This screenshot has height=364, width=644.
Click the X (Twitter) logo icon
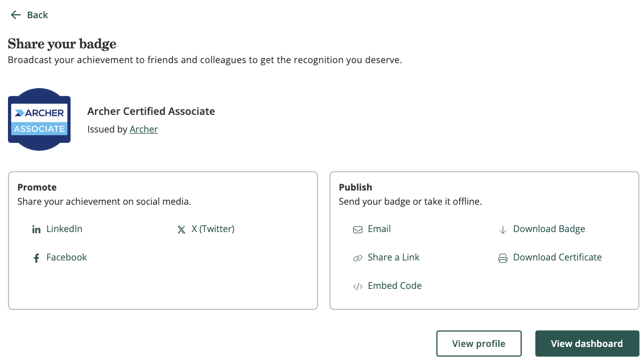(181, 229)
